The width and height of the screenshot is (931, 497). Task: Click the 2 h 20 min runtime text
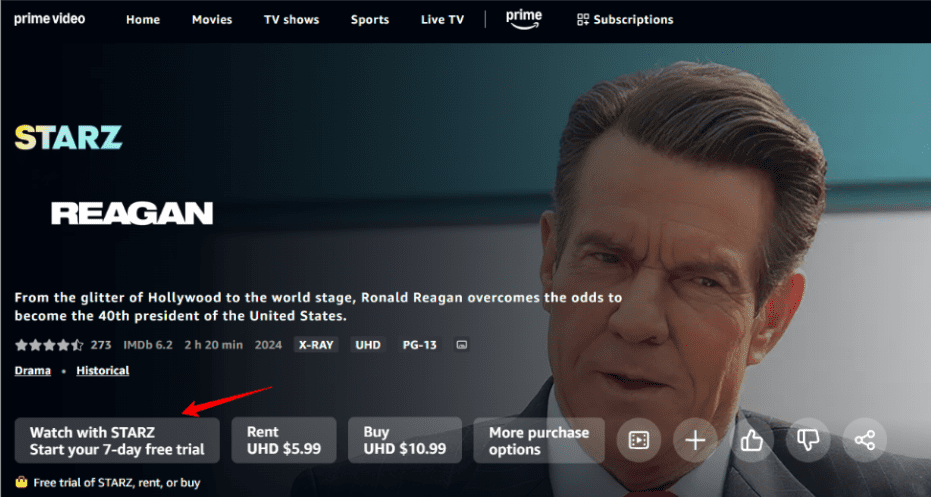tap(213, 345)
